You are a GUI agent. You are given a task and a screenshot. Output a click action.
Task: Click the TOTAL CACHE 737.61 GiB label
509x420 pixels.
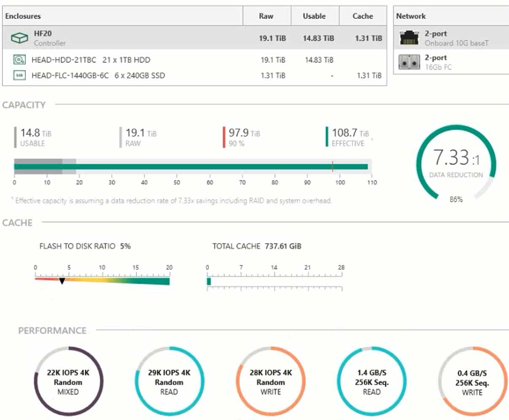[257, 246]
